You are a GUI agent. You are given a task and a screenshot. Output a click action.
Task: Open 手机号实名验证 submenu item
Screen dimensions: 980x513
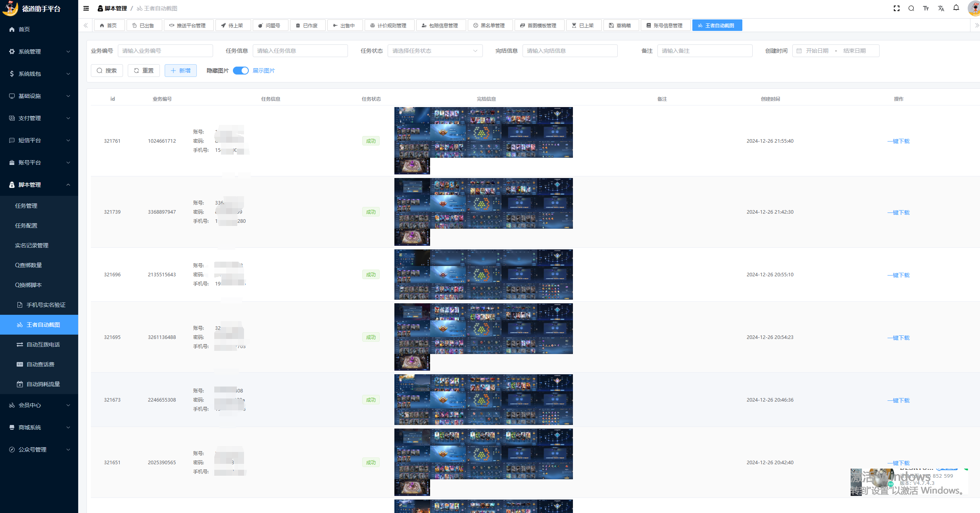[x=39, y=305]
